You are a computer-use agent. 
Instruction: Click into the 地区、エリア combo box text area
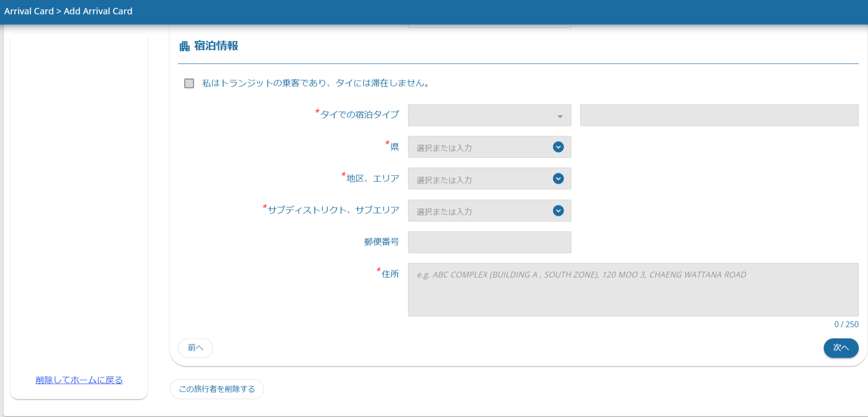(x=479, y=179)
